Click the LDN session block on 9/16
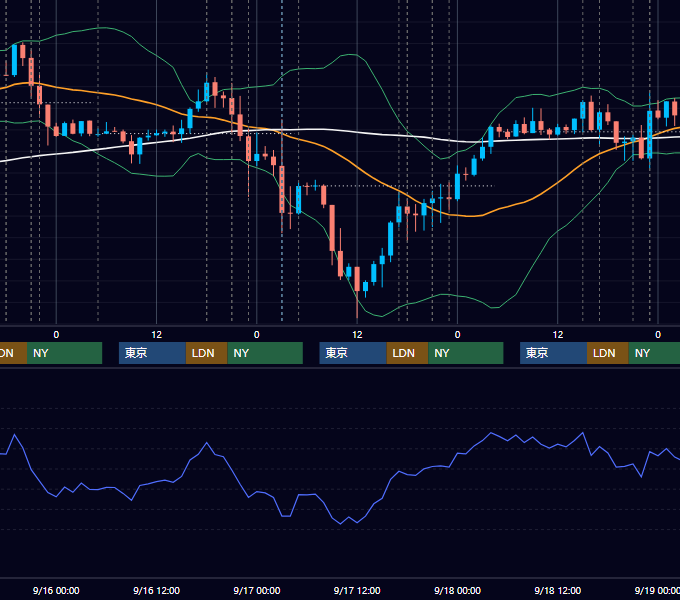Screen dimensions: 680x600 tap(206, 353)
